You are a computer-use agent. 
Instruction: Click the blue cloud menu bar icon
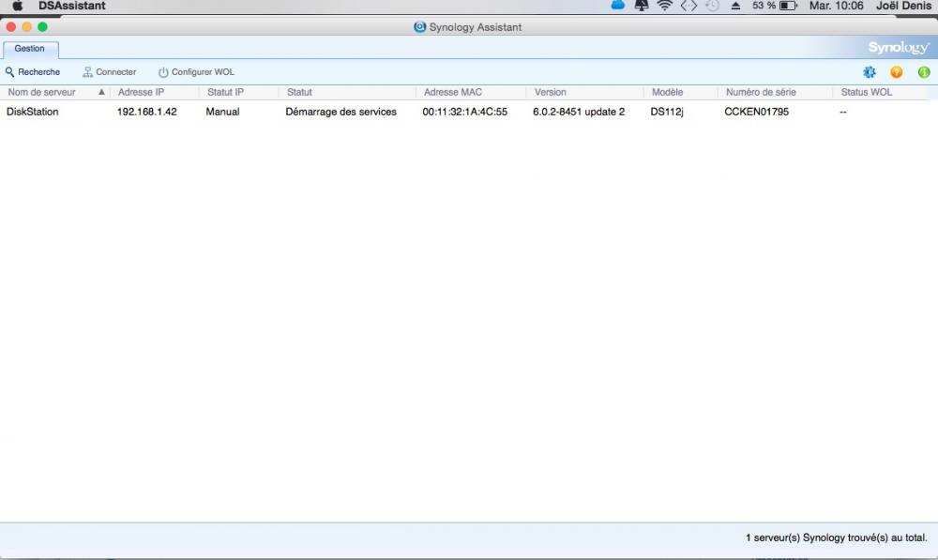click(x=618, y=6)
